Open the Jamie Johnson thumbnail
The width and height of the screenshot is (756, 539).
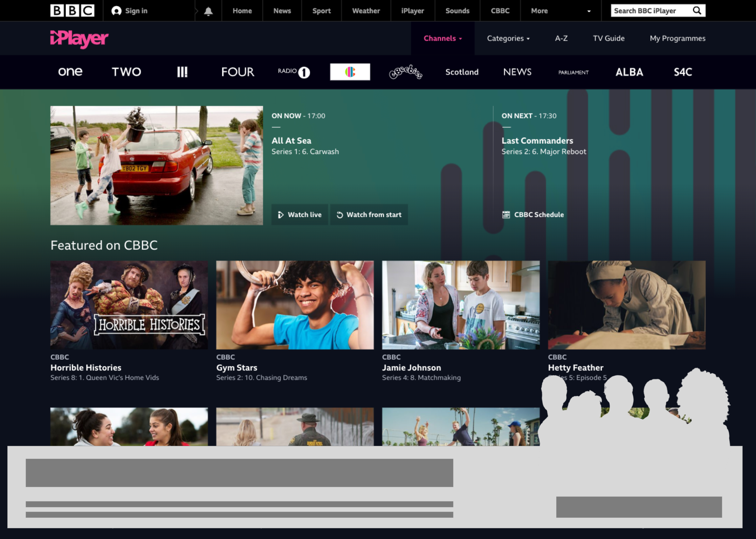(x=461, y=305)
